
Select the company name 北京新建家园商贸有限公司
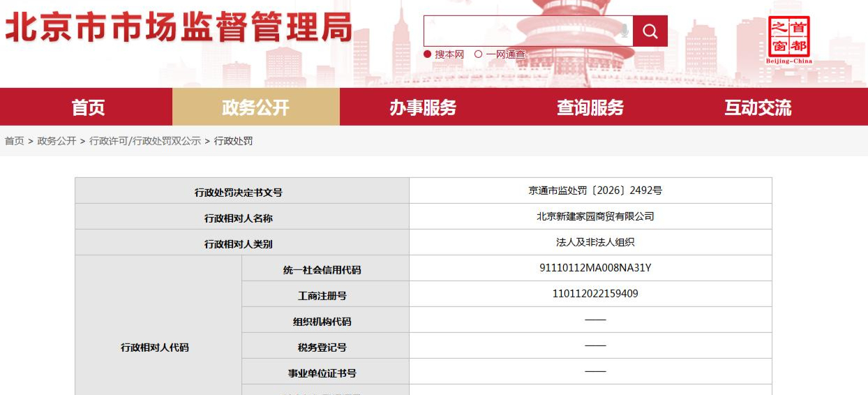point(595,216)
